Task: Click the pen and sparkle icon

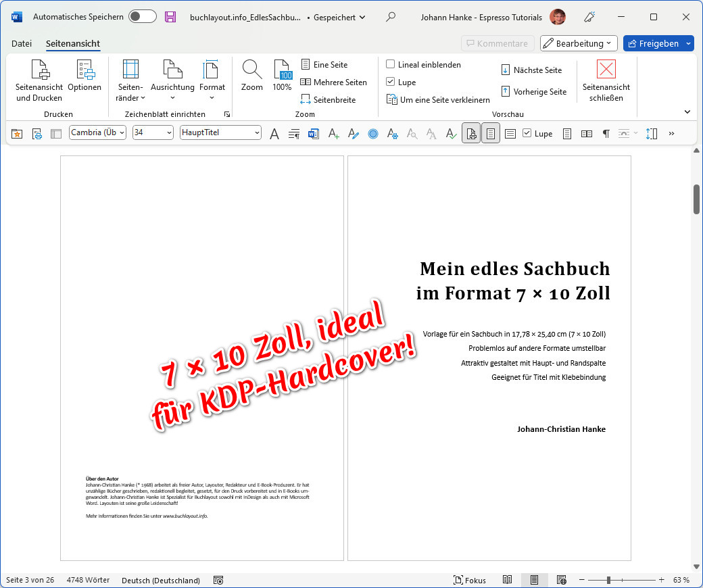Action: [589, 17]
